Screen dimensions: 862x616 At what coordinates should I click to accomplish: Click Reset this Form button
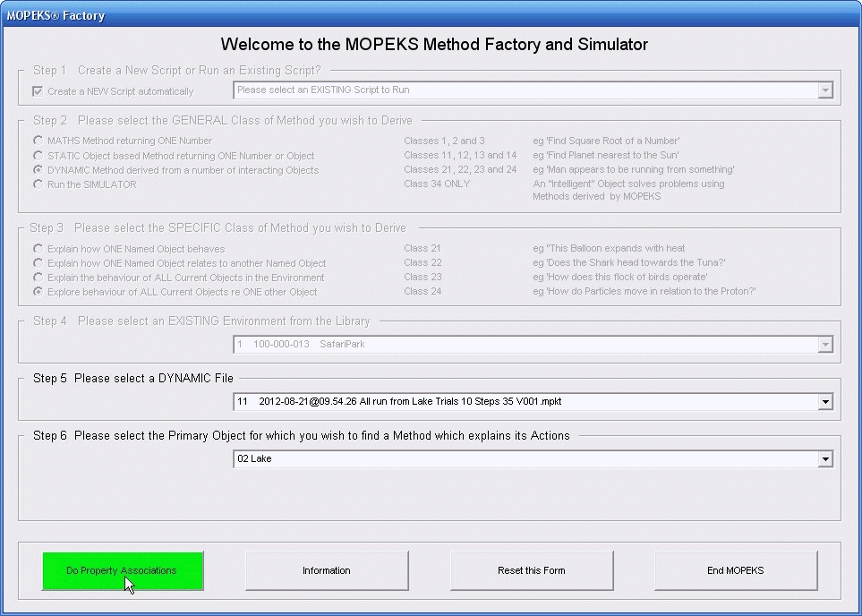click(532, 571)
